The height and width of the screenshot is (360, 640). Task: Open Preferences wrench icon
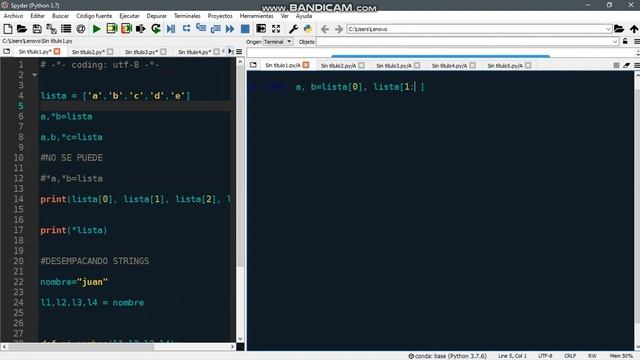coord(293,29)
